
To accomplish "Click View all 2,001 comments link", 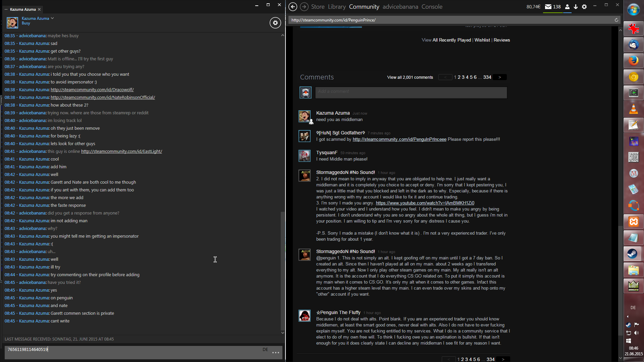I will (410, 77).
